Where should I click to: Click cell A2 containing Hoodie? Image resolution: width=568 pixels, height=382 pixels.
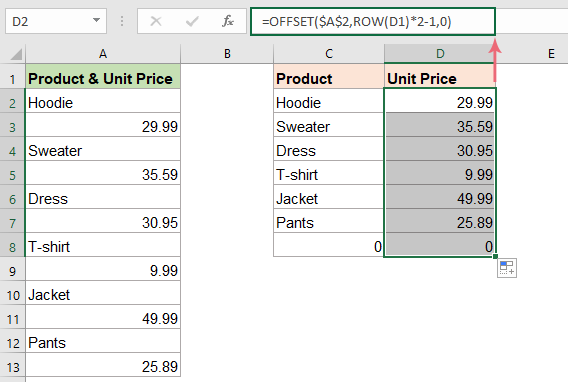click(x=103, y=101)
